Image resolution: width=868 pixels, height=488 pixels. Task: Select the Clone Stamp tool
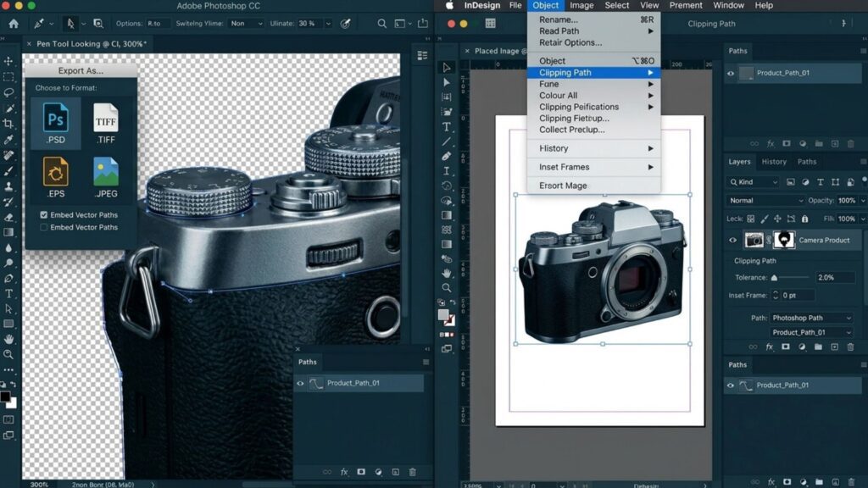pyautogui.click(x=8, y=186)
